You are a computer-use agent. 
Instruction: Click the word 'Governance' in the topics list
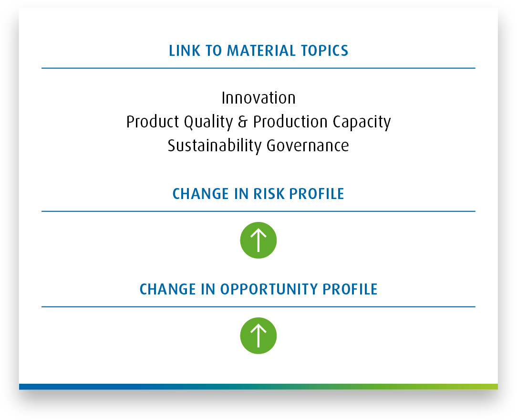point(308,146)
